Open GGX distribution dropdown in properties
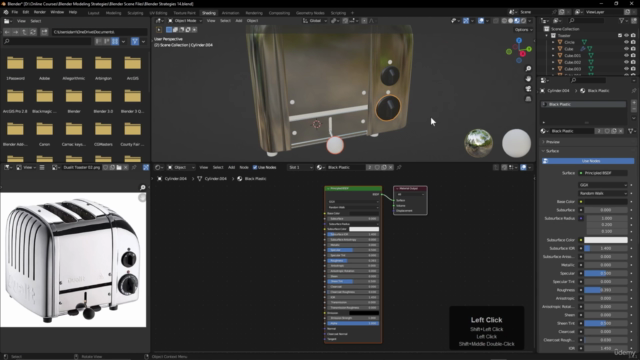The height and width of the screenshot is (360, 640). click(x=602, y=185)
